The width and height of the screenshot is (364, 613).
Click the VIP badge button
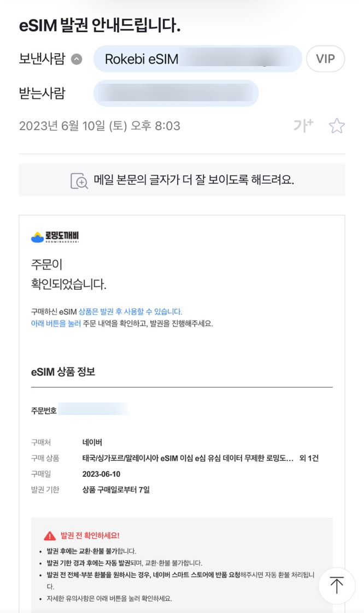pos(325,59)
